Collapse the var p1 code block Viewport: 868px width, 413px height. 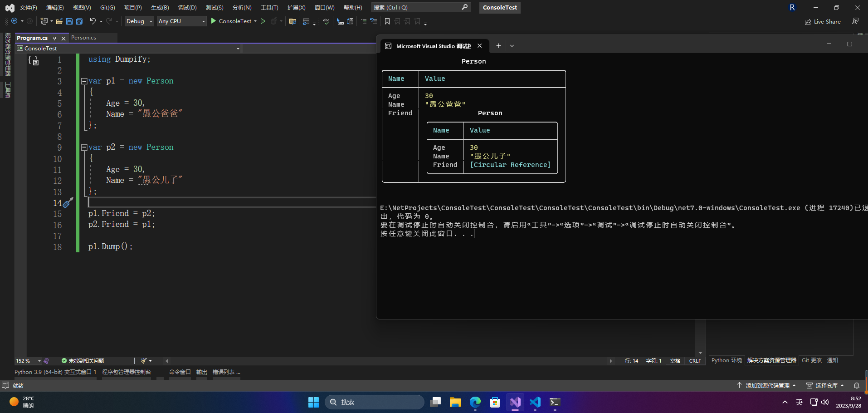click(x=84, y=81)
